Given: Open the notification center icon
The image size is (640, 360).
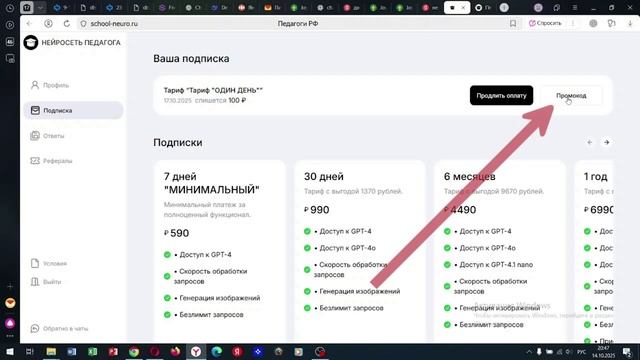Looking at the screenshot, I should click(627, 351).
